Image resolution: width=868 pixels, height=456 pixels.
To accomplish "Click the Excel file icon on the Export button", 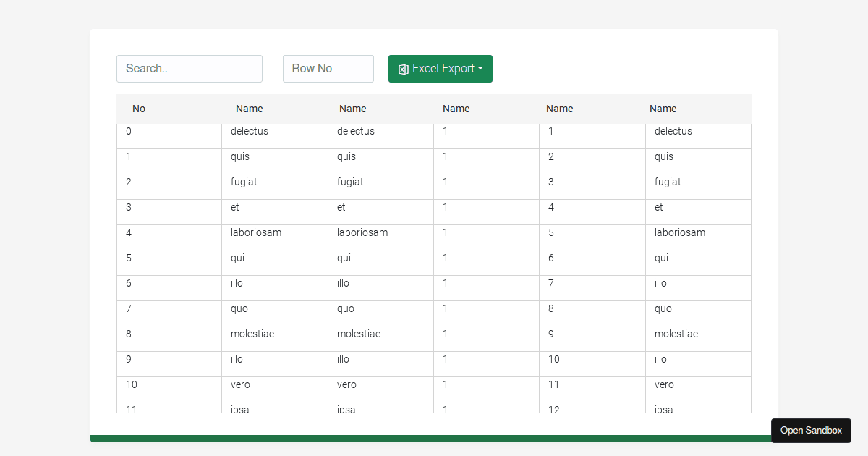I will [404, 69].
